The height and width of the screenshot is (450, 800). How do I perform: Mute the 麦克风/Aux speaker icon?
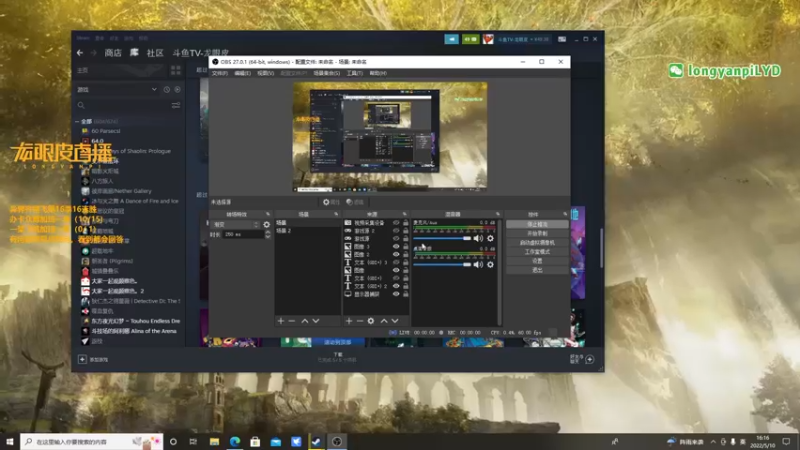478,238
